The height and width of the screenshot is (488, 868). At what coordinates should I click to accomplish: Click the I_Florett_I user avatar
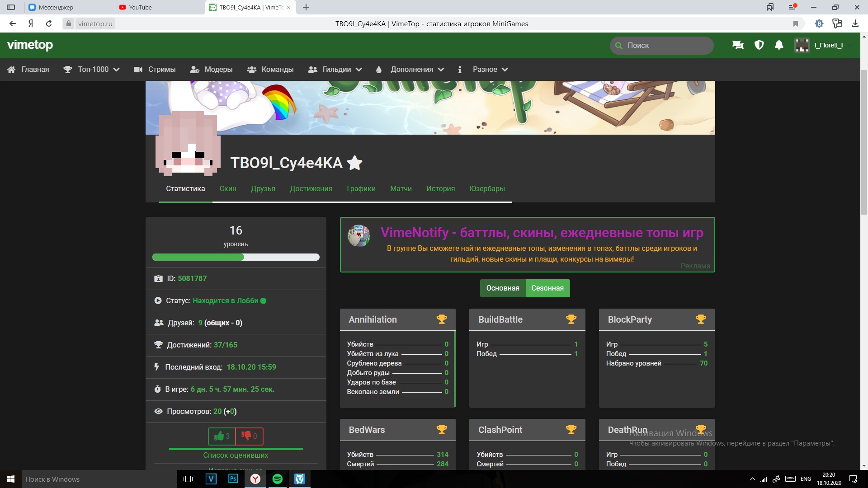point(802,45)
